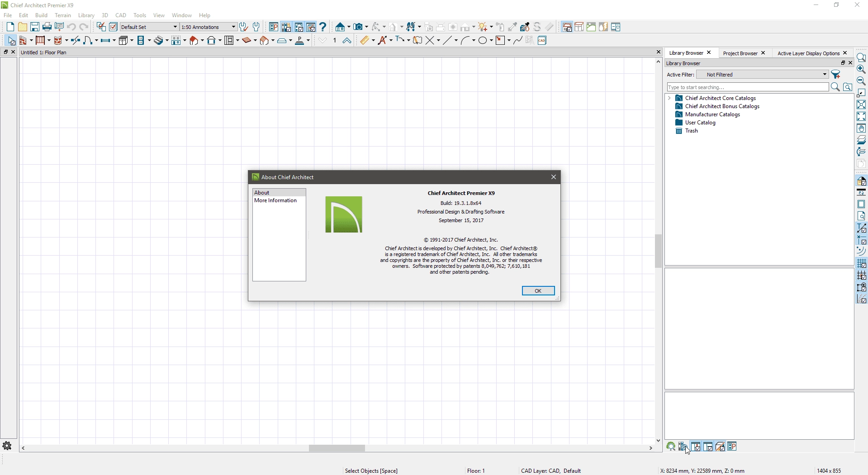Screen dimensions: 868x475
Task: Open the Library menu
Action: (86, 15)
